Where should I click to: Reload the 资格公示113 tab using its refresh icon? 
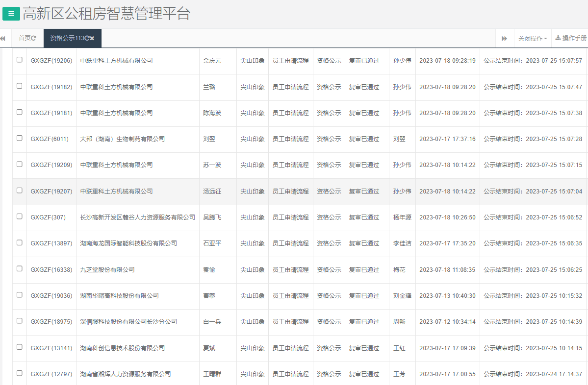[x=87, y=38]
